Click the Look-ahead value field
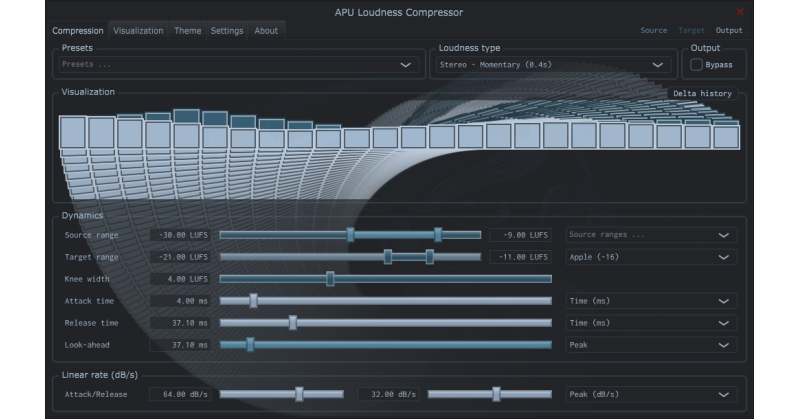800x419 pixels. (181, 344)
